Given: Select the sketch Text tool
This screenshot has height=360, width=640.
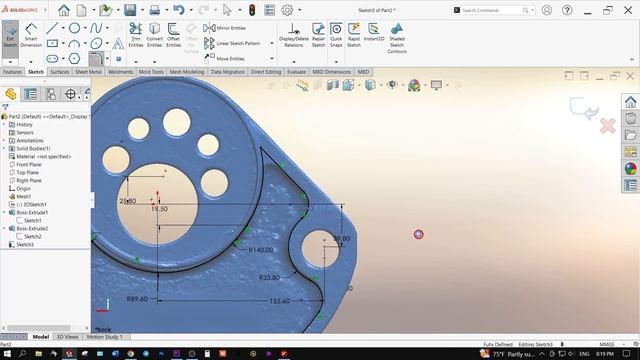Looking at the screenshot, I should (x=118, y=43).
